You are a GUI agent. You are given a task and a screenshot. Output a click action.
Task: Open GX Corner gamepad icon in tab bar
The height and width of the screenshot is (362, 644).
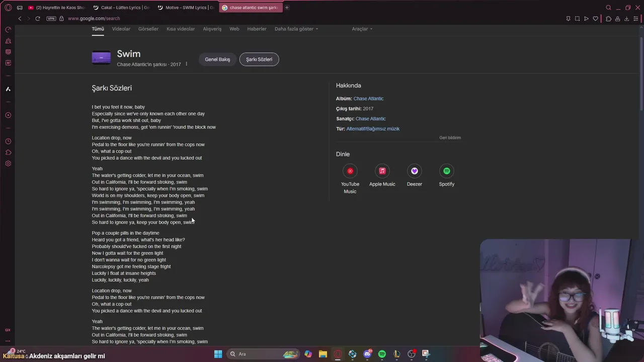click(x=20, y=8)
